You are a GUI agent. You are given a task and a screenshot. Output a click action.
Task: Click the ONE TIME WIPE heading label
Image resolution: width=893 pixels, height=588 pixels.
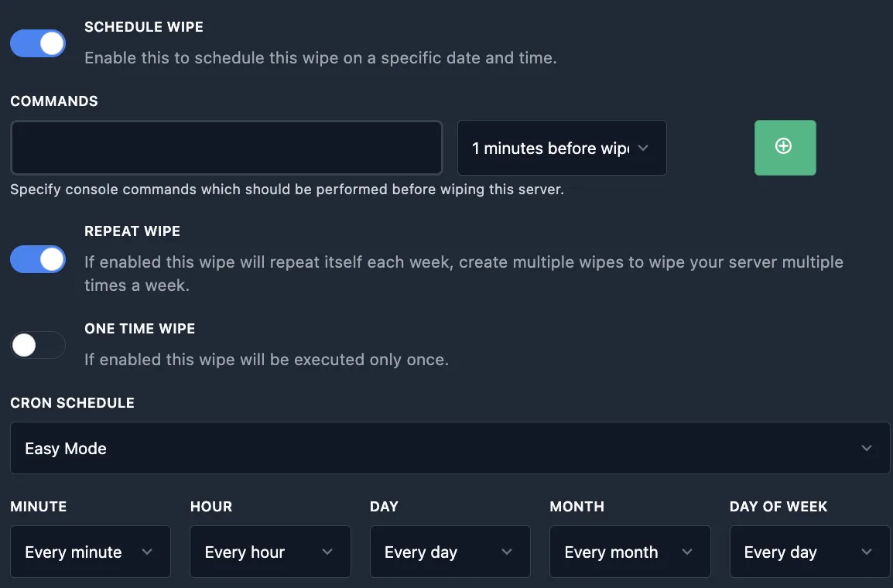click(x=140, y=329)
